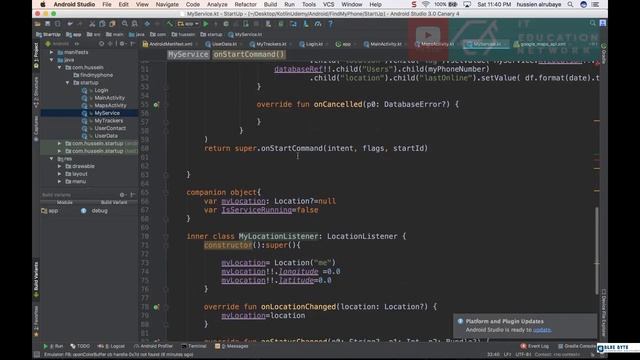
Task: Click onStartCommand() breadcrumb
Action: [x=249, y=55]
